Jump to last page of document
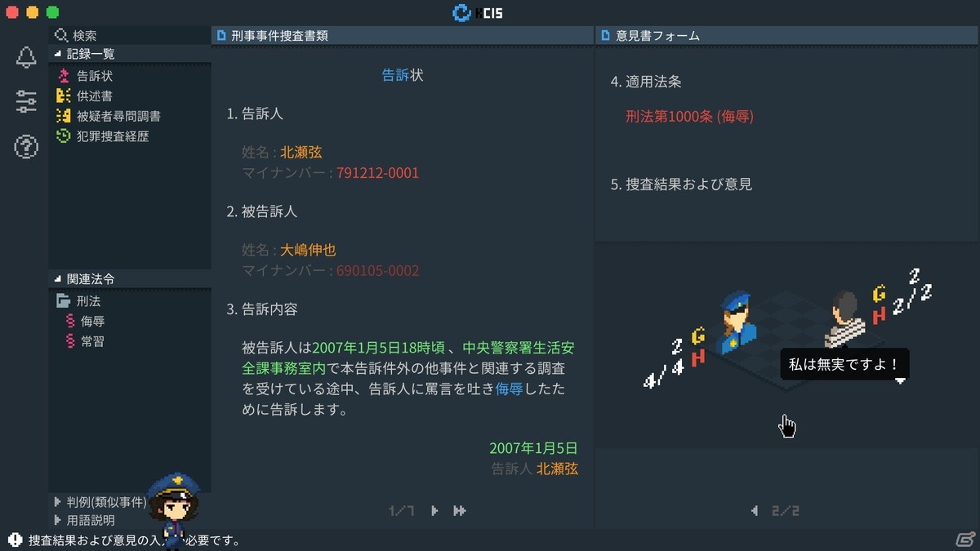The image size is (980, 551). click(x=460, y=511)
